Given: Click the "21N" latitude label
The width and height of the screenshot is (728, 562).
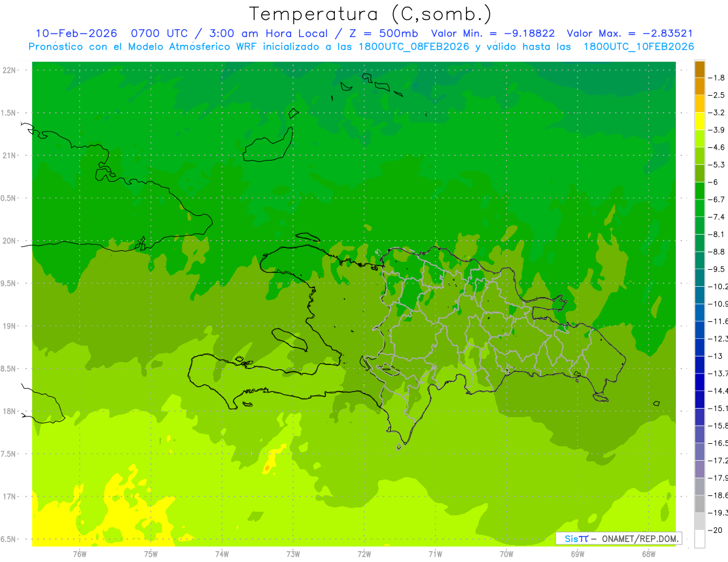Looking at the screenshot, I should coord(10,155).
